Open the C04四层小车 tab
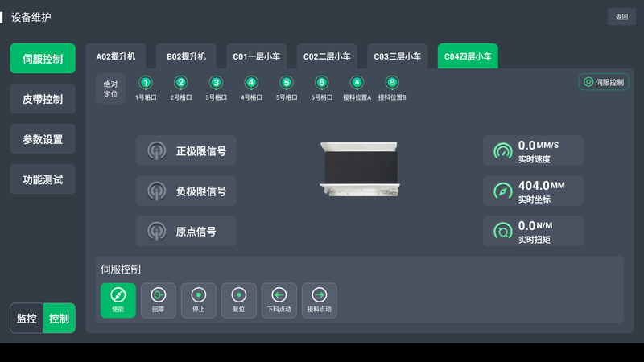Viewport: 644px width, 362px height. click(x=468, y=56)
